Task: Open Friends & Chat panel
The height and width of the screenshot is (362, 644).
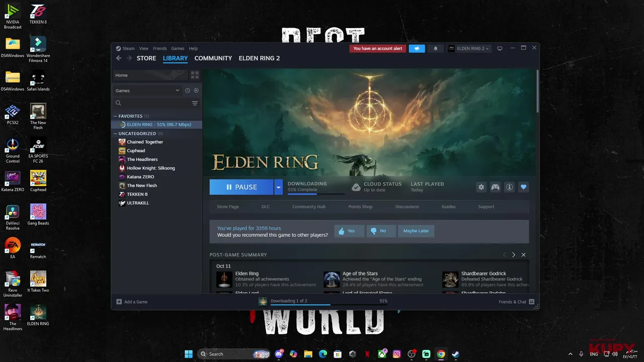Action: [516, 302]
